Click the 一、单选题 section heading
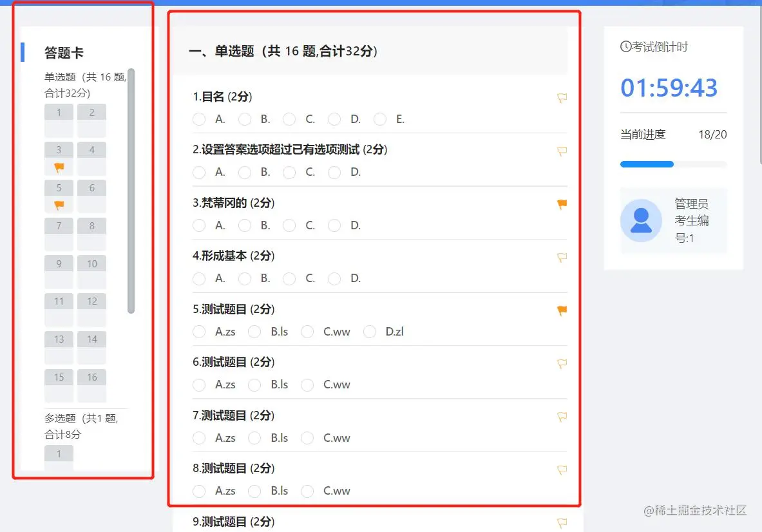The width and height of the screenshot is (762, 532). [283, 51]
